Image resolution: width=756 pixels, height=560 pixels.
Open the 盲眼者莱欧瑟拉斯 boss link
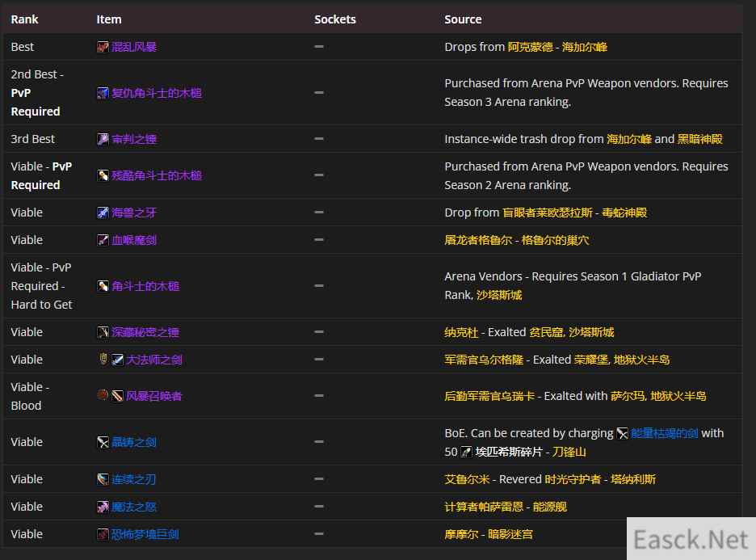click(548, 213)
